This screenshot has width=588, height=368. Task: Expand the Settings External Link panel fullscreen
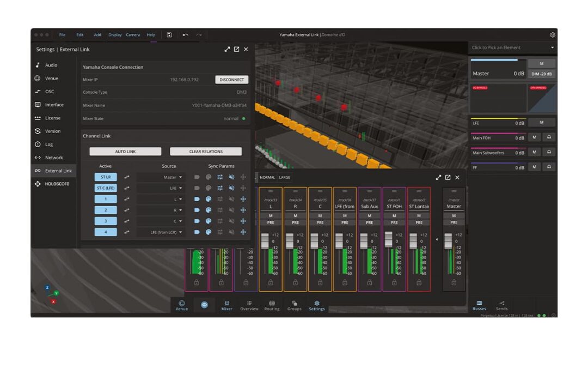(x=227, y=49)
